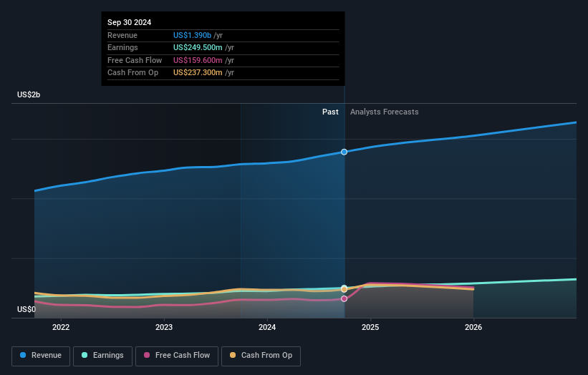588x375 pixels.
Task: Click the US$159.600m free cash flow value
Action: (198, 60)
